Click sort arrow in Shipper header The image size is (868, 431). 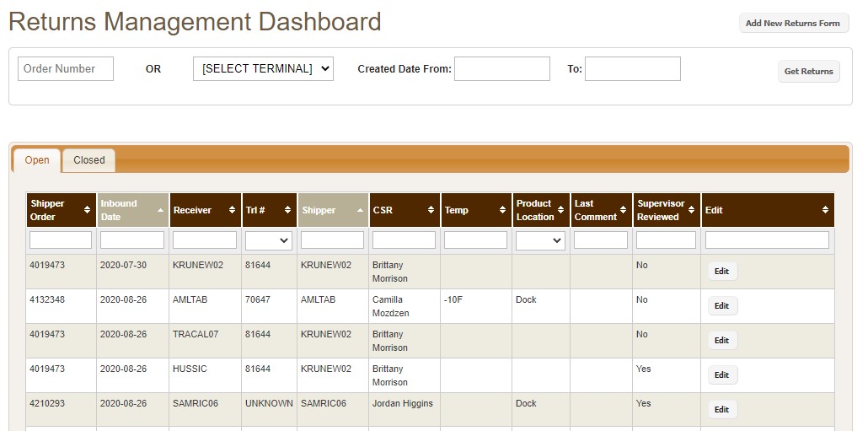(x=360, y=210)
